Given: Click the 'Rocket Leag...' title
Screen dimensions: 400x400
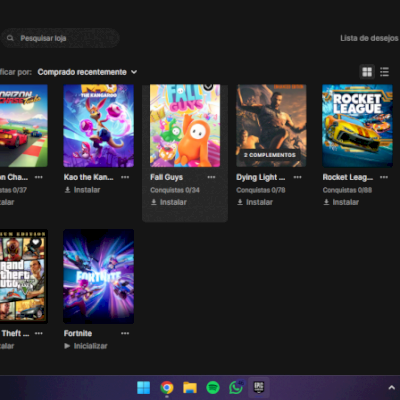Looking at the screenshot, I should coord(348,177).
